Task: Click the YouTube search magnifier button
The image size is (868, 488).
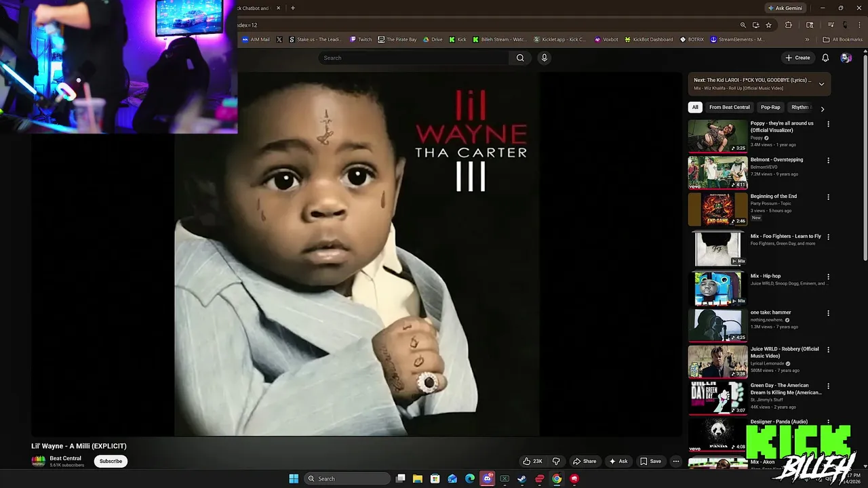Action: tap(520, 58)
